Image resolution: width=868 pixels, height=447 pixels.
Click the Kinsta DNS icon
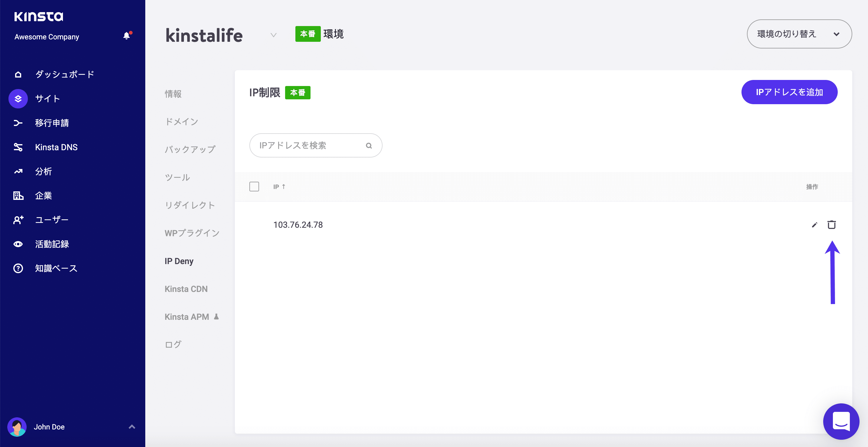[18, 147]
